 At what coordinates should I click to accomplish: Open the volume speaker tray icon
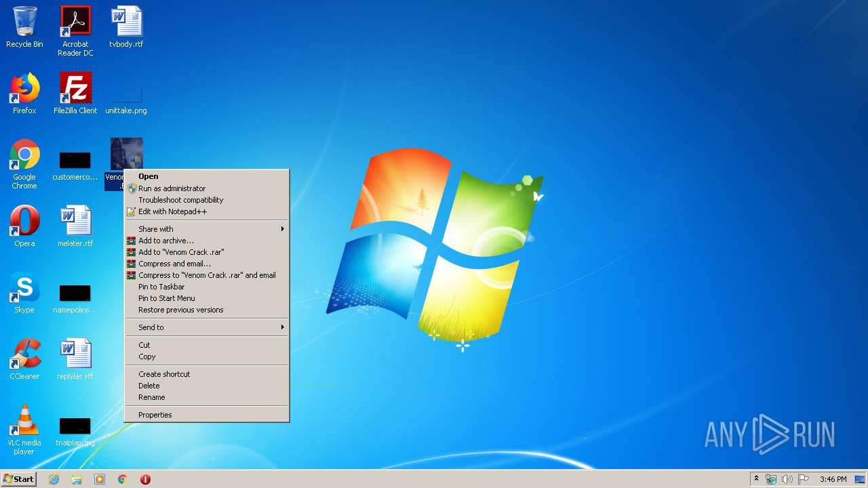tap(787, 479)
